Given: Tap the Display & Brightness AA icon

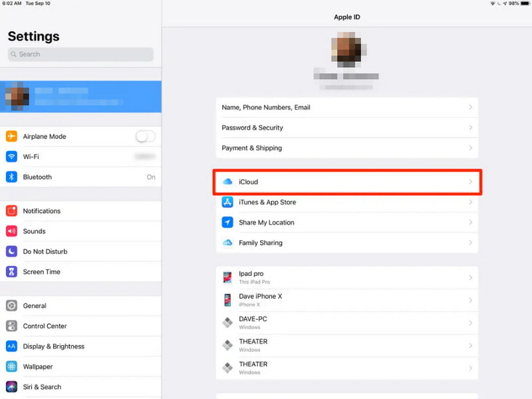Looking at the screenshot, I should pos(11,346).
